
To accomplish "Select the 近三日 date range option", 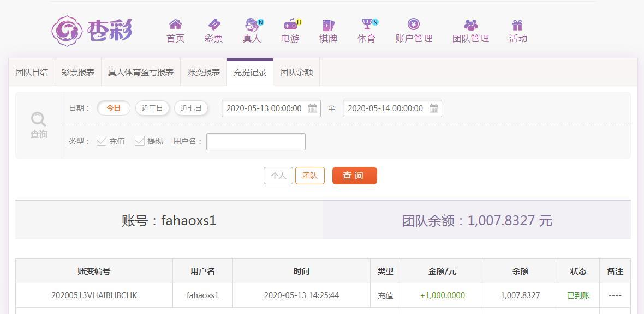I will [152, 108].
